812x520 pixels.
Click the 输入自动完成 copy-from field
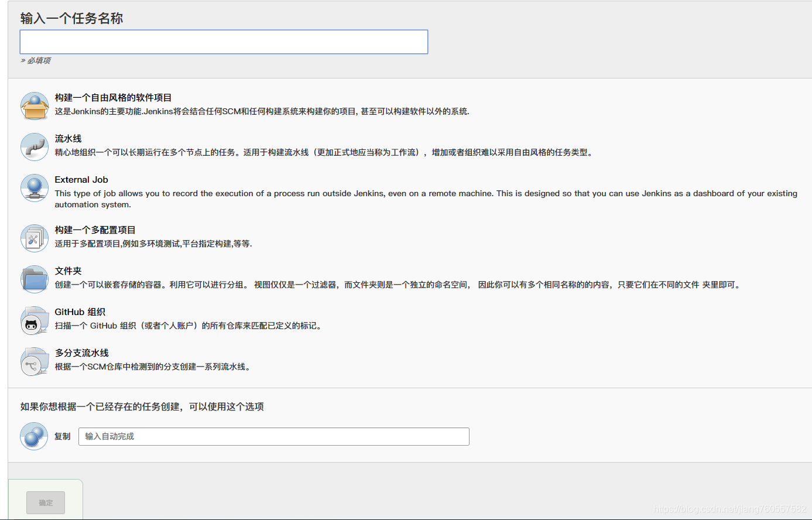[273, 436]
